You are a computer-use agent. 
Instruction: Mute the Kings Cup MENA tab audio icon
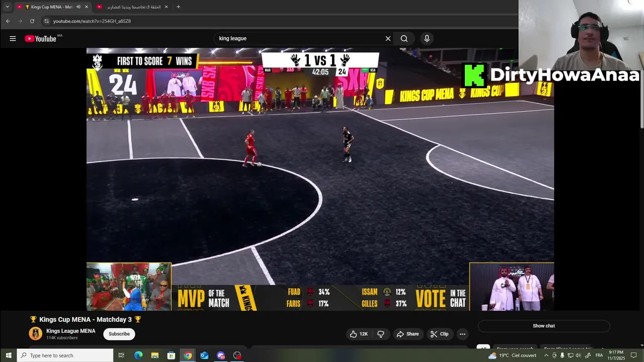[x=78, y=7]
